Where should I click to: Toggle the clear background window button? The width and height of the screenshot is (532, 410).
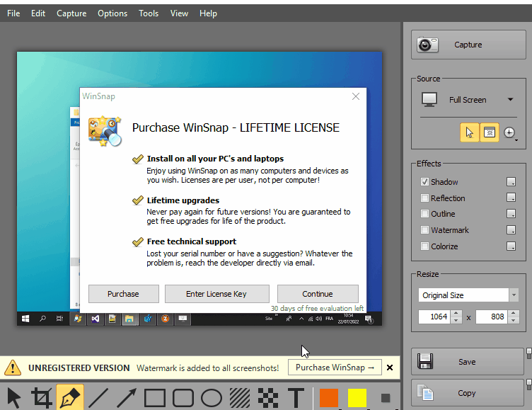click(490, 132)
